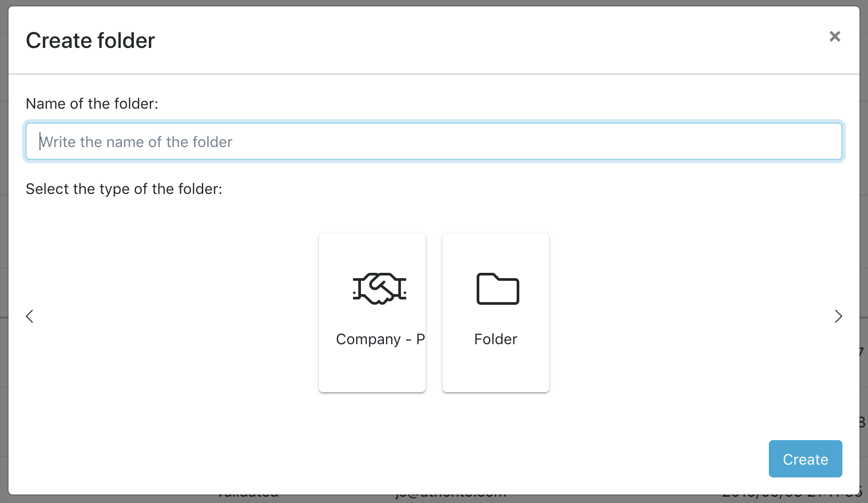Toggle selection of the Folder type card
This screenshot has width=868, height=503.
tap(495, 312)
